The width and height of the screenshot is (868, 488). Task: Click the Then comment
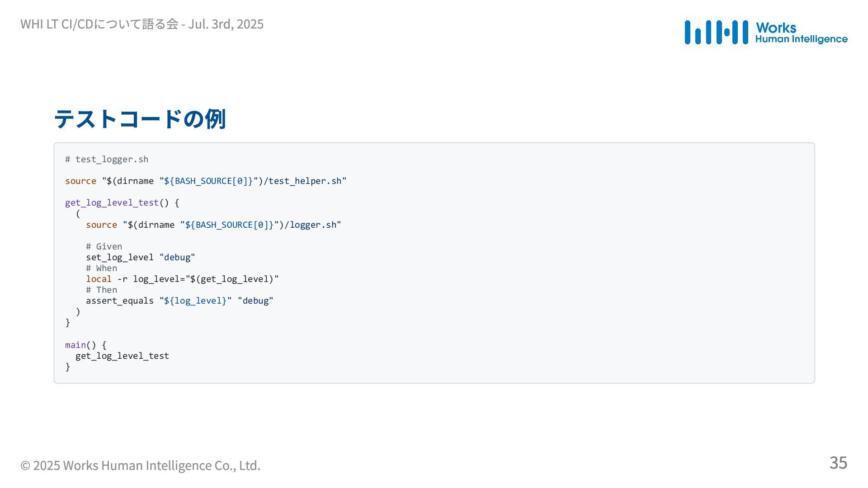[101, 290]
